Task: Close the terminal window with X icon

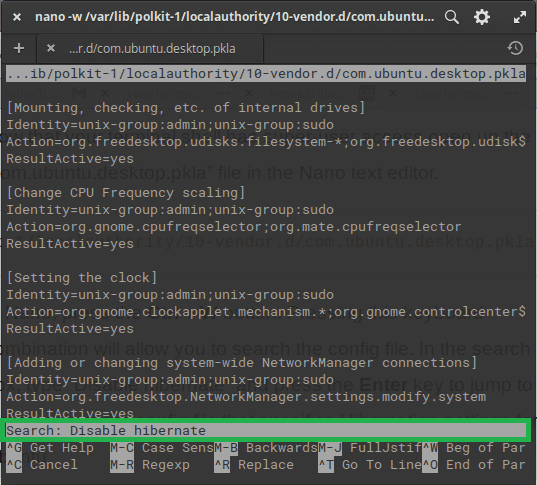Action: [x=17, y=17]
